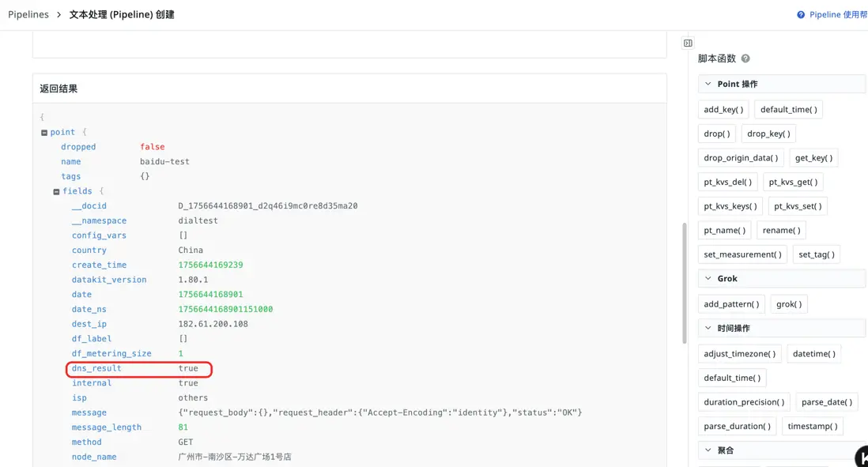Click the config_vars field key
The width and height of the screenshot is (868, 467).
click(99, 235)
